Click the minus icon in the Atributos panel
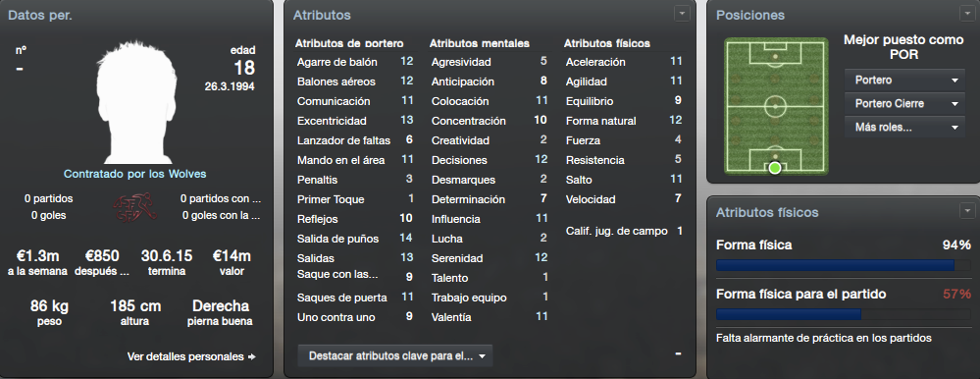 (x=678, y=354)
